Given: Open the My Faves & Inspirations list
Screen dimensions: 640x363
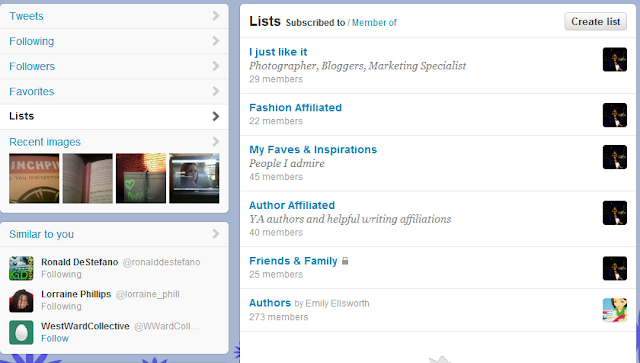Looking at the screenshot, I should (x=313, y=149).
